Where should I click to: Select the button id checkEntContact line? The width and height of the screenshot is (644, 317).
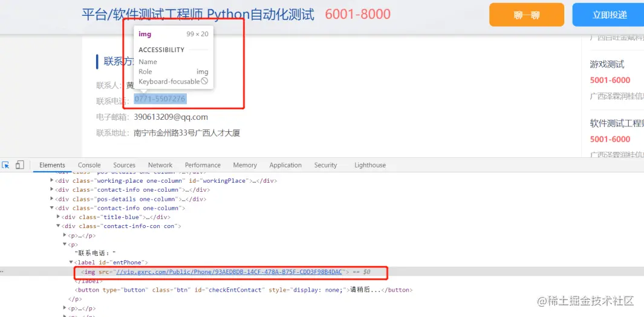click(x=245, y=290)
